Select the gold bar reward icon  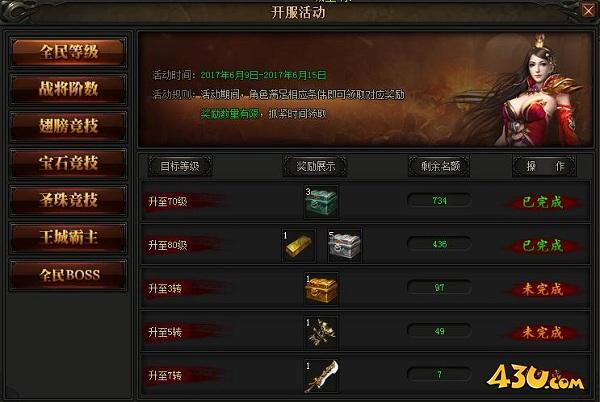point(299,245)
